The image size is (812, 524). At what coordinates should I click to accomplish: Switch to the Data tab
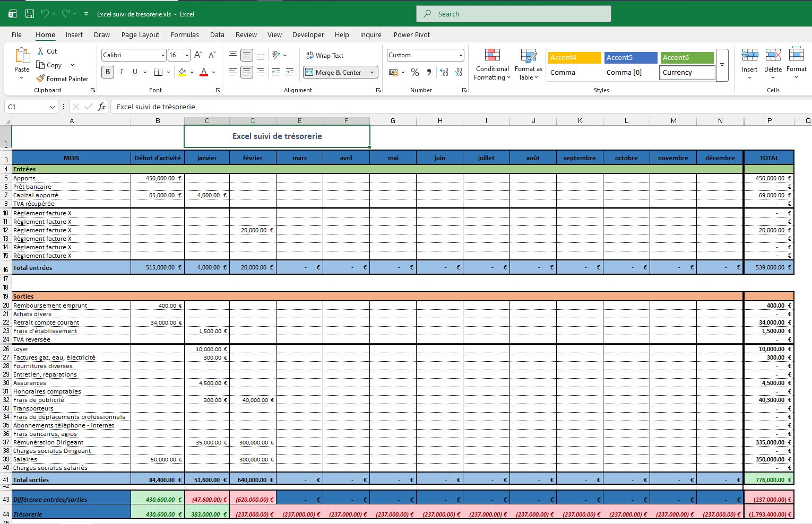click(217, 34)
